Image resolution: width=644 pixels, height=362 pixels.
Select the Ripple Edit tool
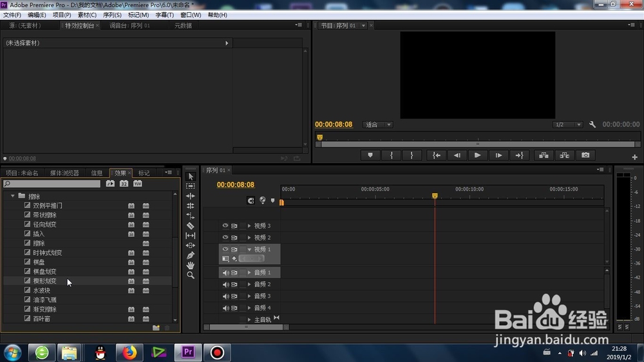click(191, 196)
